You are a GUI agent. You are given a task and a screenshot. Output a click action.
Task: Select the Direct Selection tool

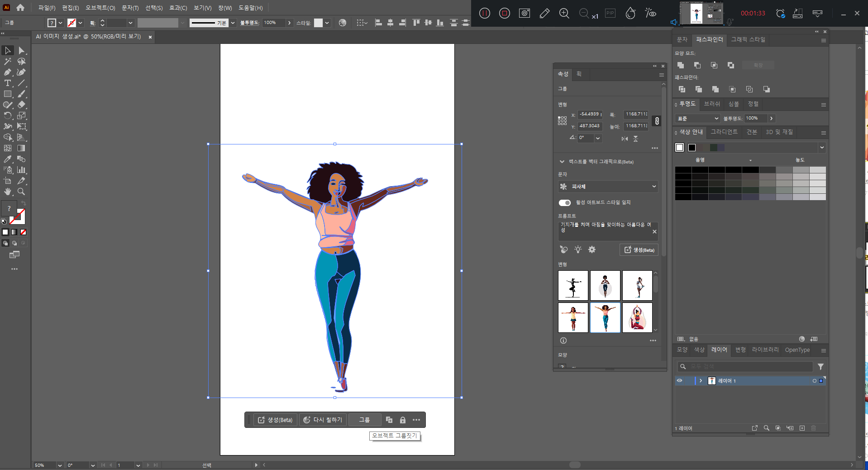[x=21, y=51]
